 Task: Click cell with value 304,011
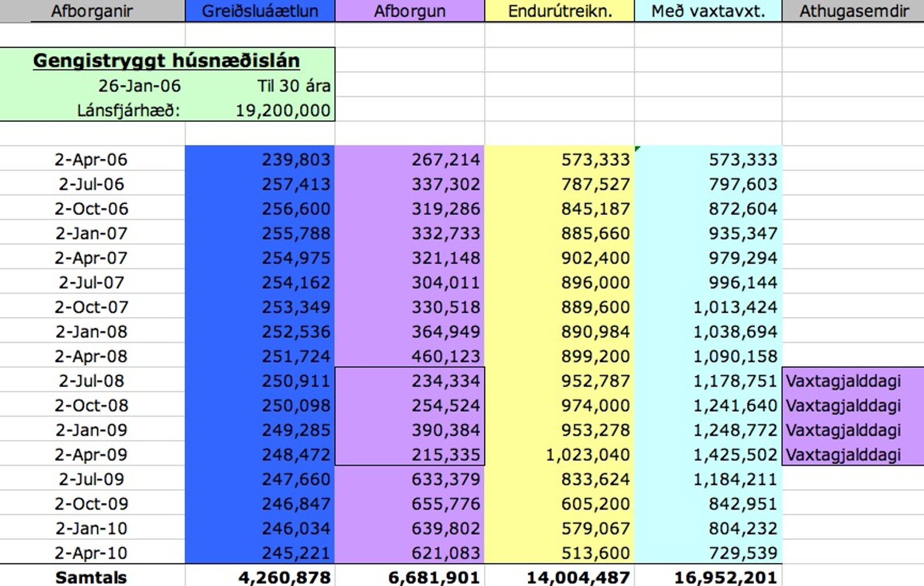(409, 282)
